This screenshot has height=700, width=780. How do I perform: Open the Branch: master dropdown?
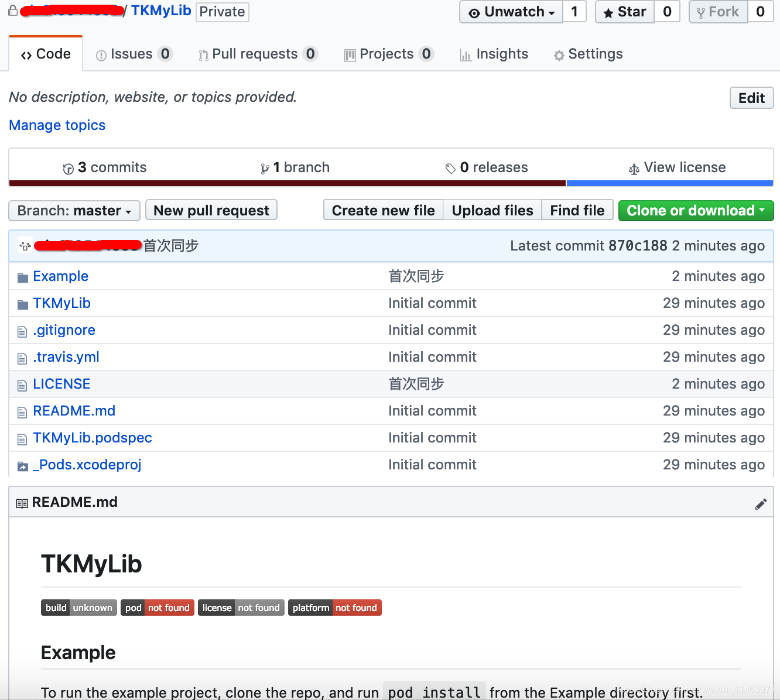pos(74,211)
